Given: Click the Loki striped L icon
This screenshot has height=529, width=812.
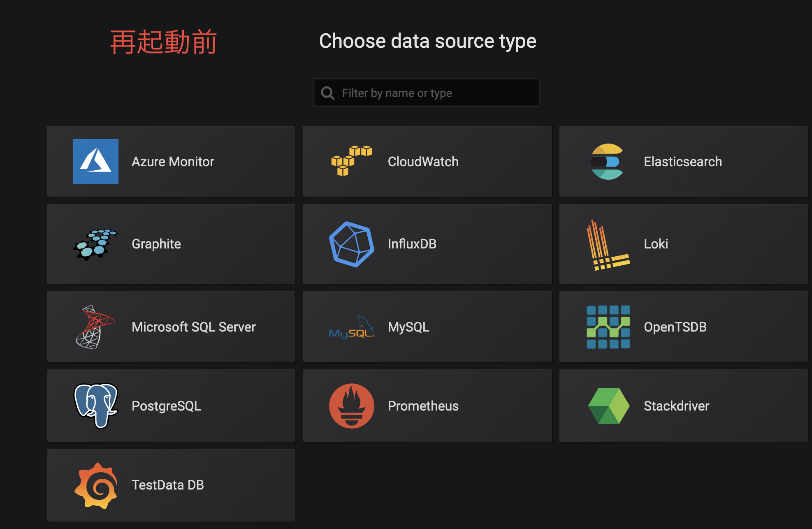Looking at the screenshot, I should pos(608,245).
